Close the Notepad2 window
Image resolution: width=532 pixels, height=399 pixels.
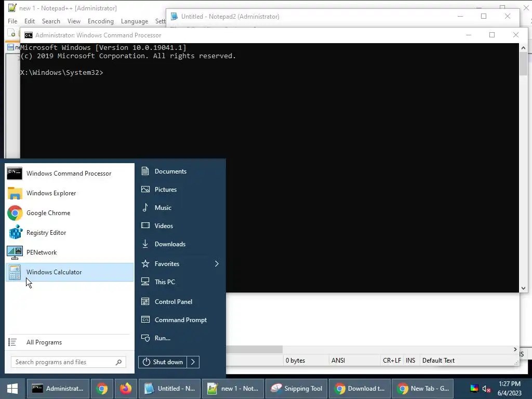pos(508,16)
